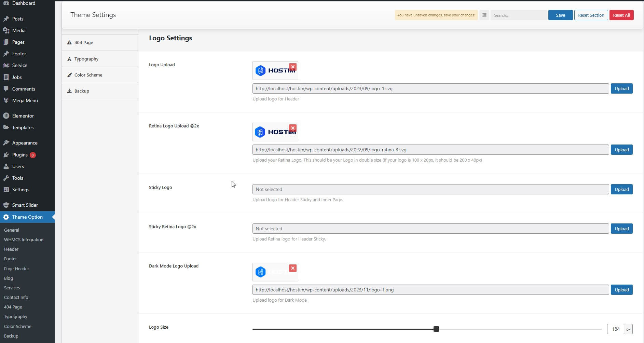The width and height of the screenshot is (644, 343).
Task: Remove the Dark Mode Logo image with red X
Action: (293, 268)
